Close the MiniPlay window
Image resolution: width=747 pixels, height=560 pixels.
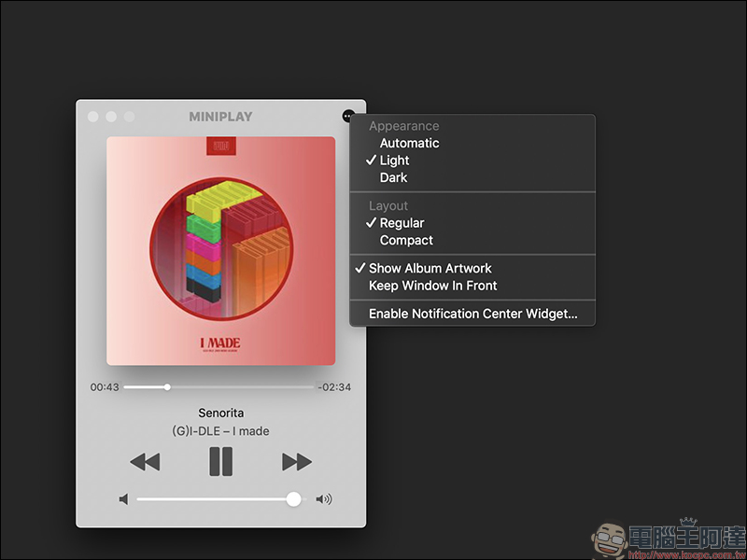pyautogui.click(x=93, y=117)
